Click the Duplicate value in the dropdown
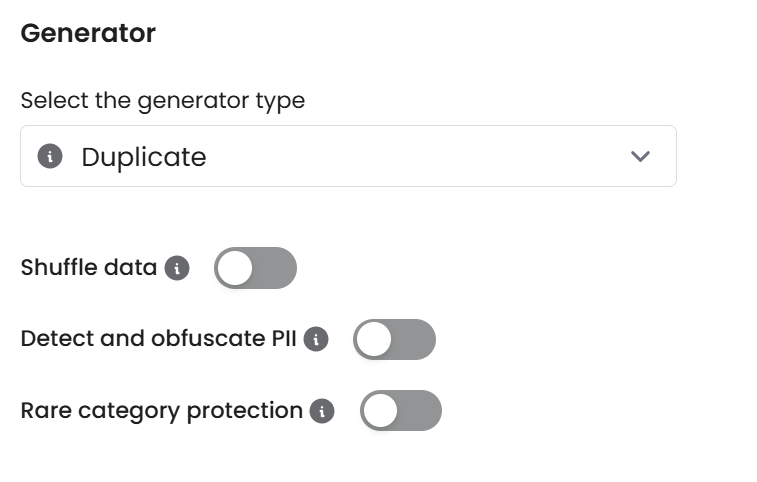The height and width of the screenshot is (482, 757). [144, 157]
